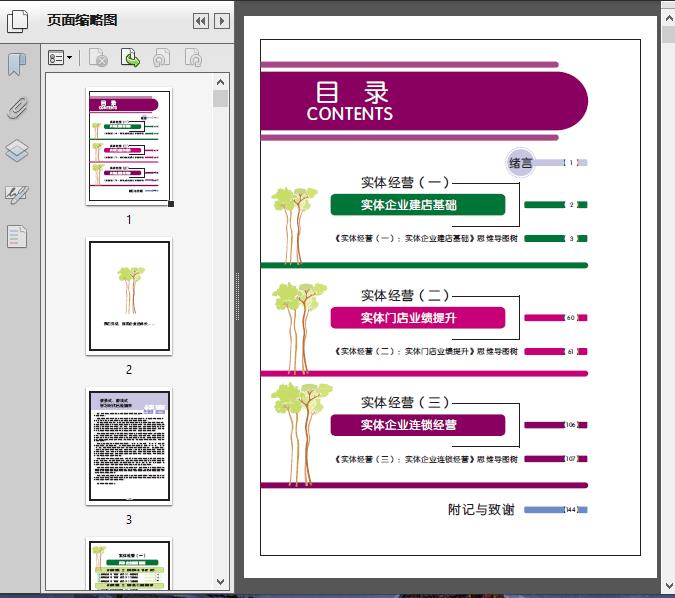
Task: Click the green 实体企业建店基础 heading
Action: coord(418,204)
